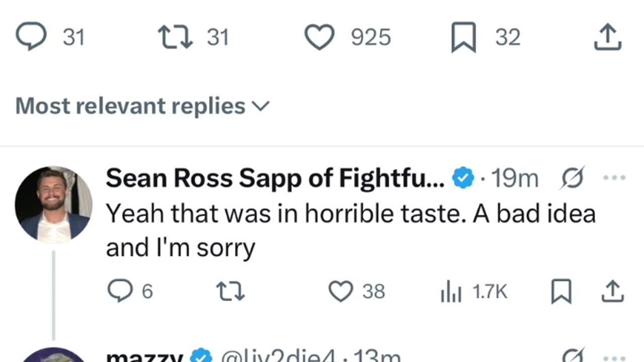Image resolution: width=644 pixels, height=362 pixels.
Task: Click Sean Ross Sapp's verified badge
Action: pos(463,178)
